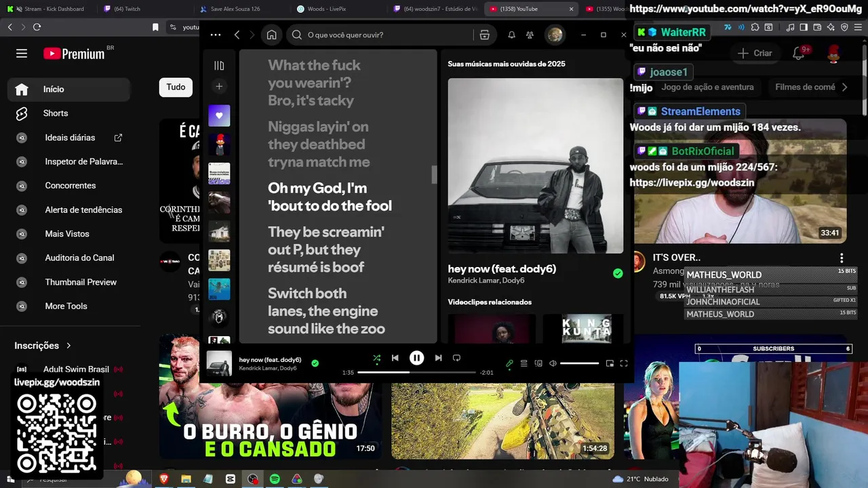Image resolution: width=868 pixels, height=488 pixels.
Task: Open Adult Swim Brasil subscription
Action: (68, 369)
